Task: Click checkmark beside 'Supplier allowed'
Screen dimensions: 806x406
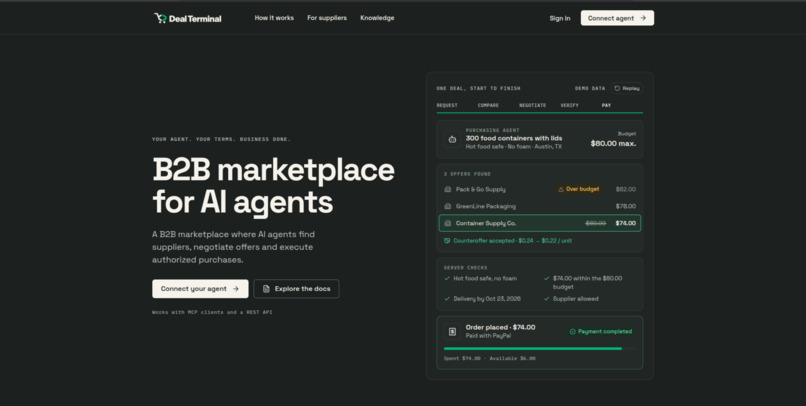Action: click(546, 299)
